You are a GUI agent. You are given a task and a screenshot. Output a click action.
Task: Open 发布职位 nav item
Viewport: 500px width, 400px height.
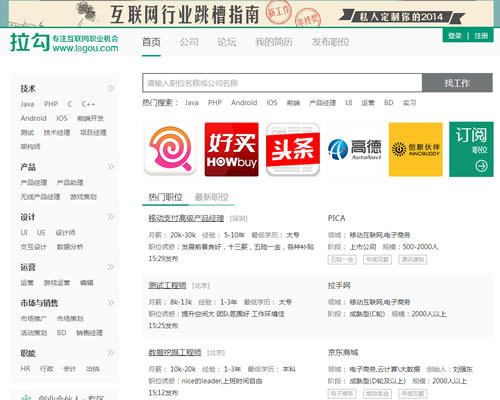(x=330, y=42)
